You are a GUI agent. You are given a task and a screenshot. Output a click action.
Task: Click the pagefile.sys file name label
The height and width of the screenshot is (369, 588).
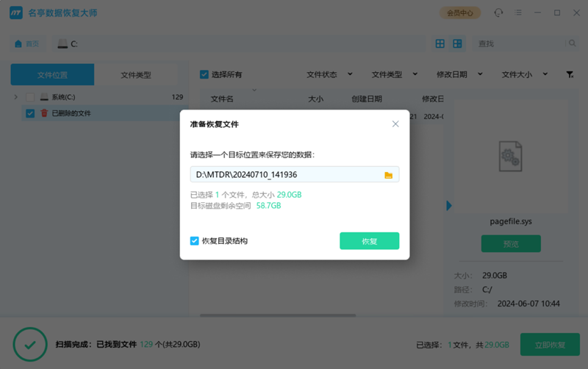[511, 222]
